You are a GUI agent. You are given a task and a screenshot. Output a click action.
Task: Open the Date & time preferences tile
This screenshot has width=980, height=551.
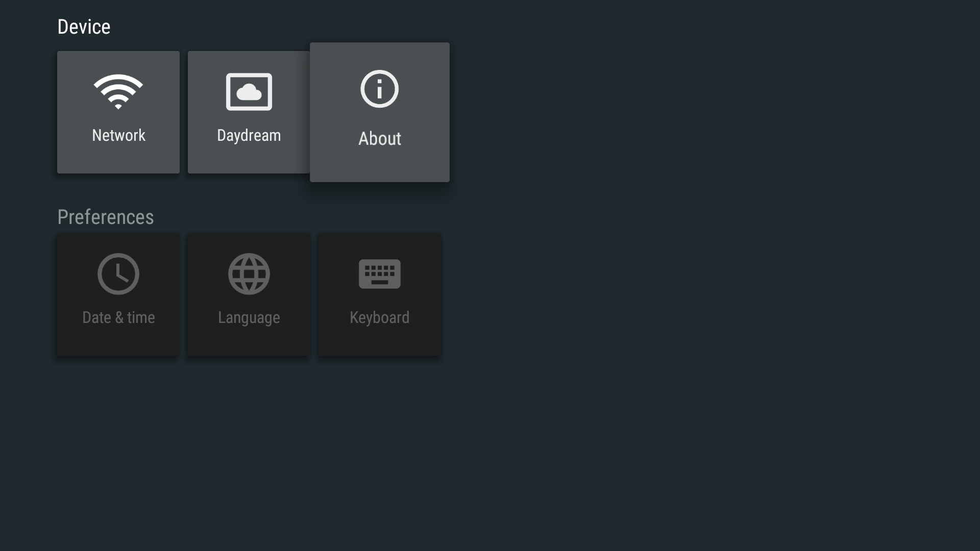tap(118, 294)
